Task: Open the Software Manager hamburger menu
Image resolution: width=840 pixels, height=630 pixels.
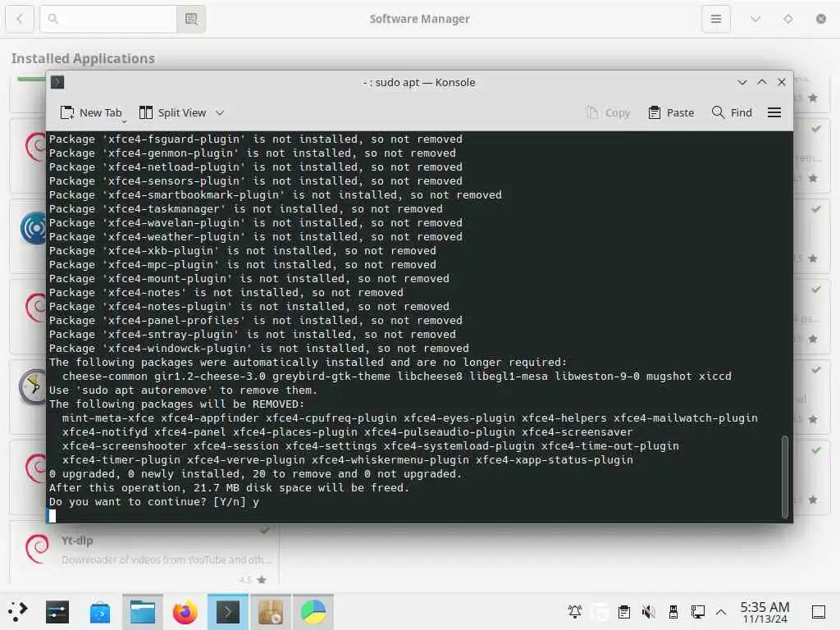Action: 715,19
